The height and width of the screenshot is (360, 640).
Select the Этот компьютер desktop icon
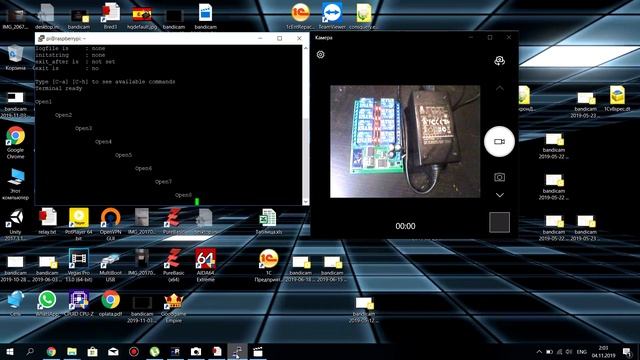(x=16, y=184)
